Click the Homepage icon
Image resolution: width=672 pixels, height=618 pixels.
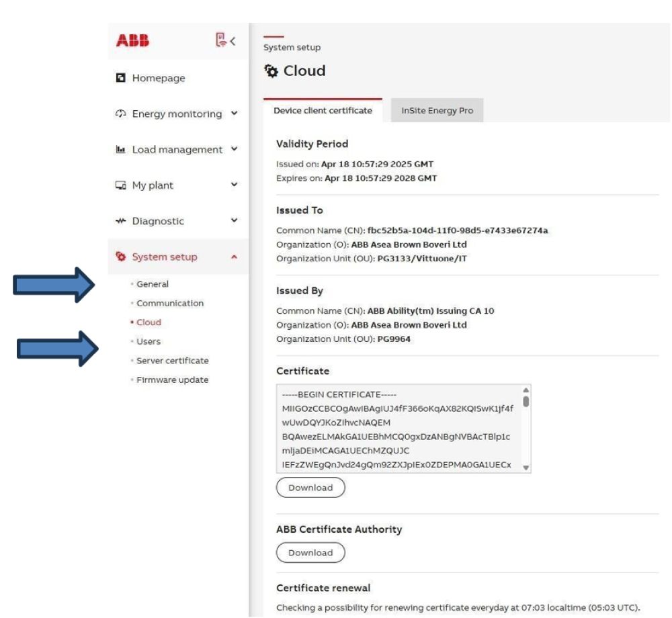[x=121, y=78]
